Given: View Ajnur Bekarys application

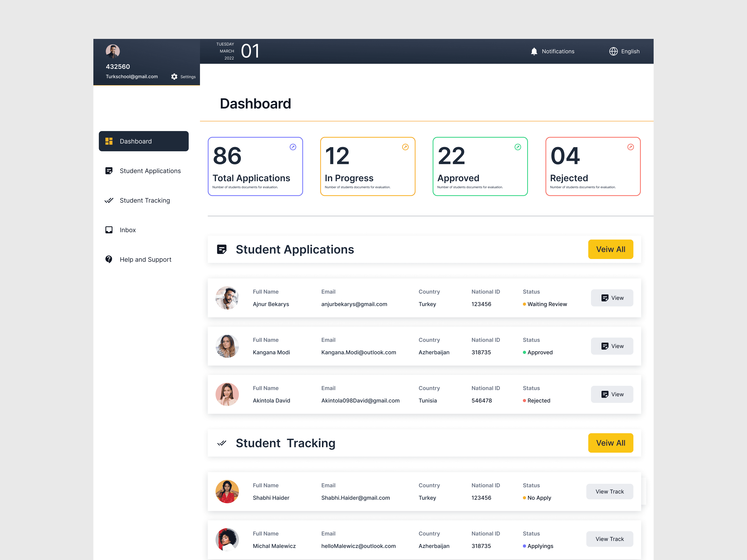Looking at the screenshot, I should tap(612, 298).
